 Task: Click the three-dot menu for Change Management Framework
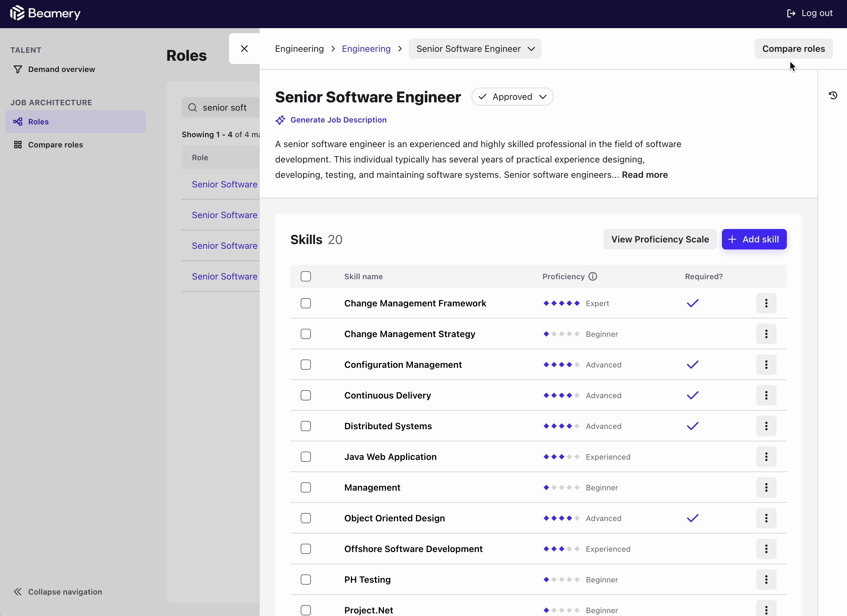point(767,303)
